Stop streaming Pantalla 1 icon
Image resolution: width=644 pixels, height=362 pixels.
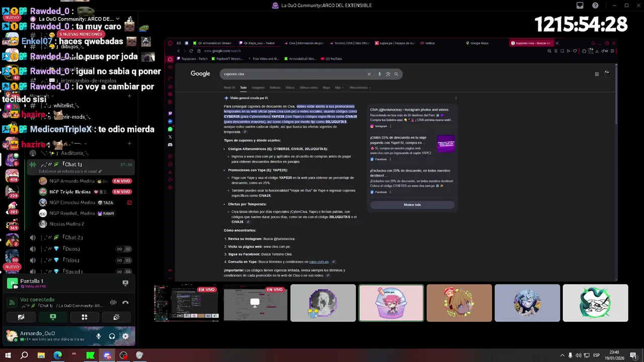[x=125, y=283]
